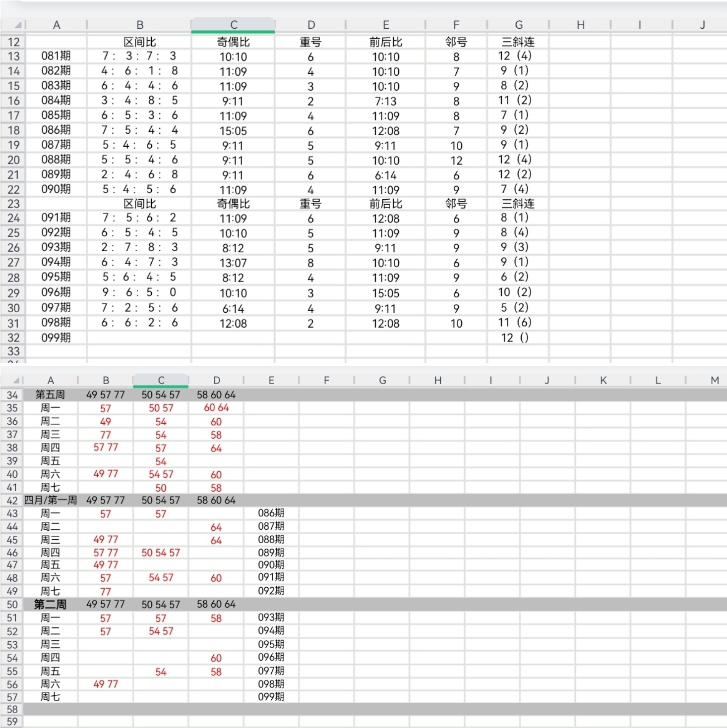Click the 081期 cell
This screenshot has width=727, height=728.
tap(56, 56)
